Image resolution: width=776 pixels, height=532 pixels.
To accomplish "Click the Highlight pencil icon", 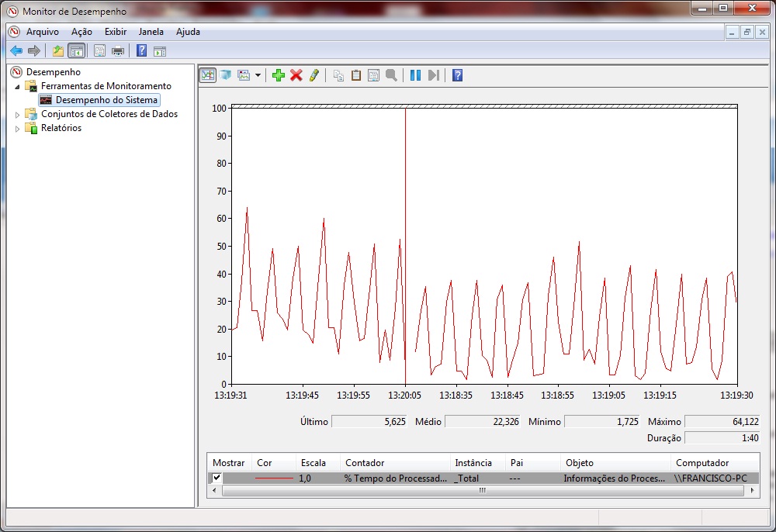I will pyautogui.click(x=314, y=75).
